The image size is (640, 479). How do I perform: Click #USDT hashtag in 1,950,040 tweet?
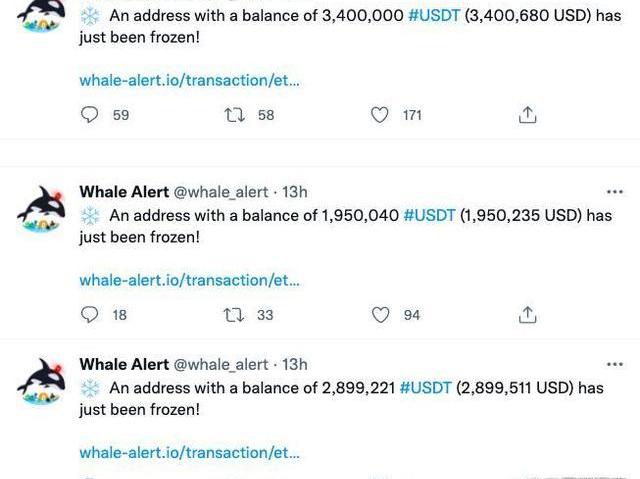pos(430,215)
